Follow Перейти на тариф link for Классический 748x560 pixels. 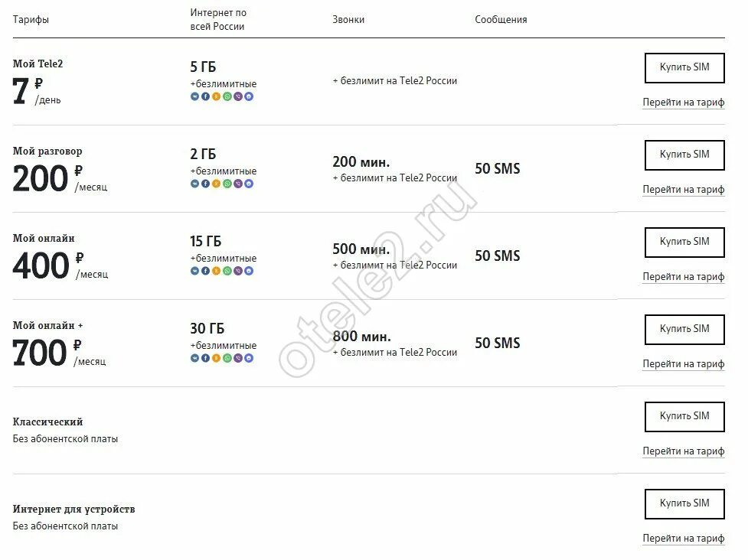[684, 451]
